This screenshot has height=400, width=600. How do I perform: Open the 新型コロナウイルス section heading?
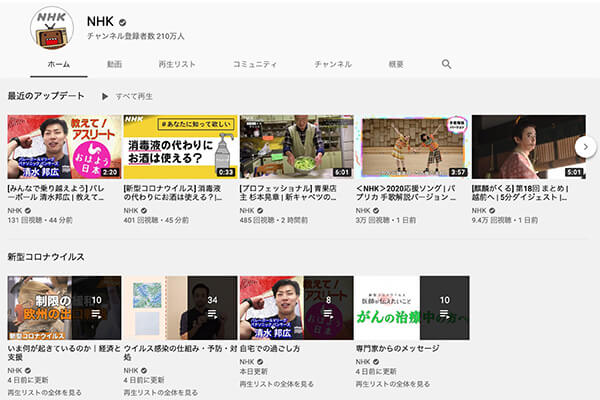click(x=46, y=257)
